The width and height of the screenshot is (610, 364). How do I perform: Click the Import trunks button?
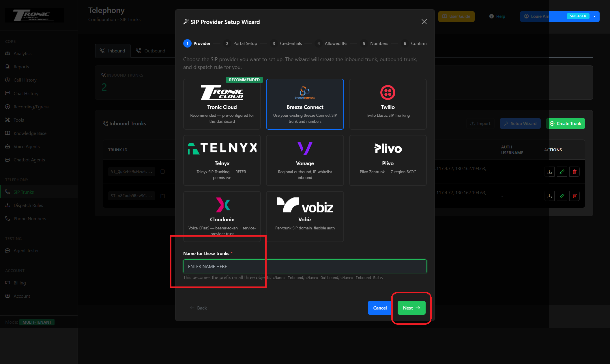click(480, 123)
